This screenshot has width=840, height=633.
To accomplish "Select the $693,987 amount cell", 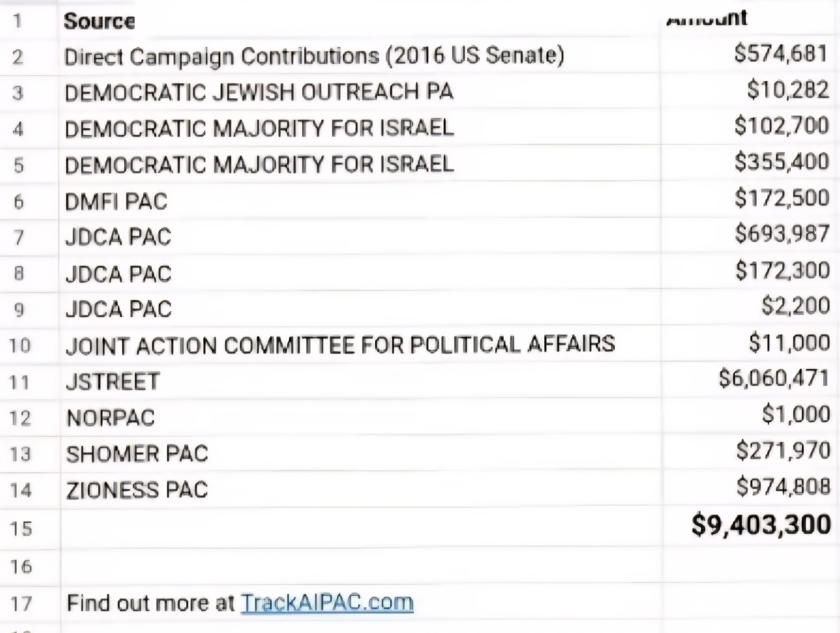I will [782, 234].
